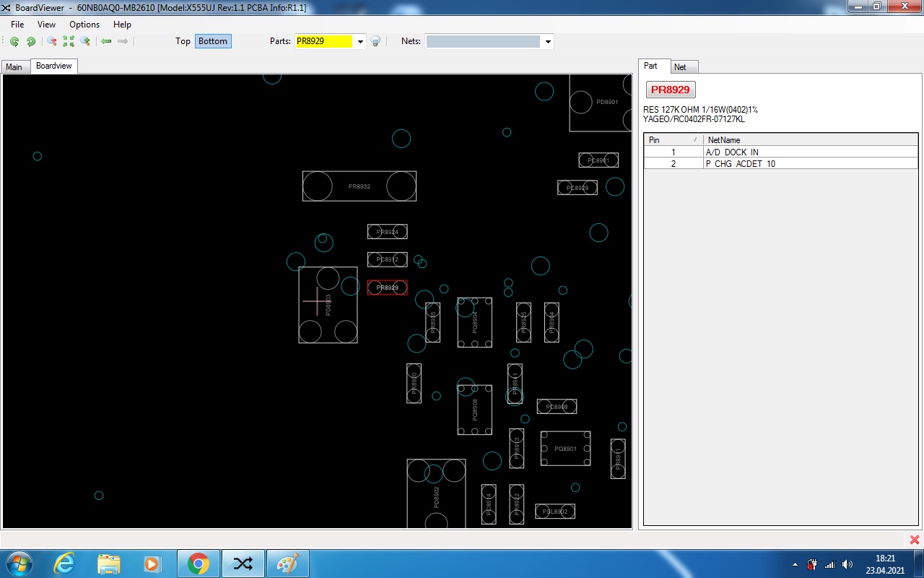Viewport: 924px width, 578px height.
Task: Open the Options menu
Action: [x=84, y=25]
